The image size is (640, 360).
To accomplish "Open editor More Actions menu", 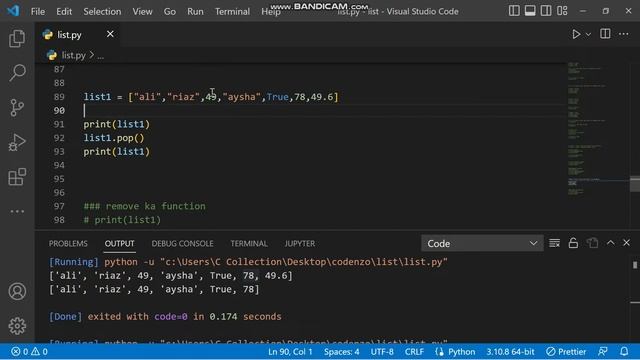I will point(624,34).
